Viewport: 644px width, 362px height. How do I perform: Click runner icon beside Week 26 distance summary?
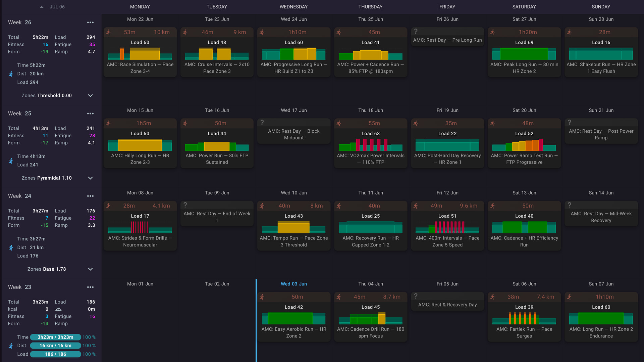(11, 74)
